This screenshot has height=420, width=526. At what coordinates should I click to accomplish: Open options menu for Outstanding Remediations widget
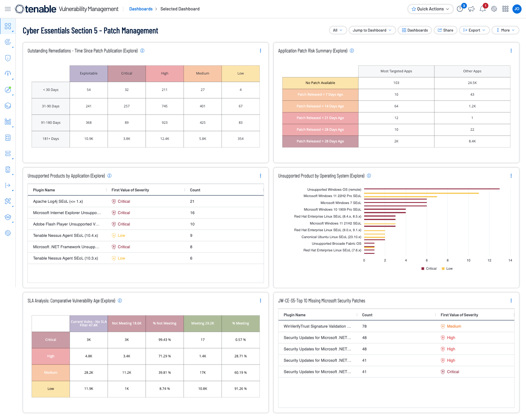click(x=260, y=51)
